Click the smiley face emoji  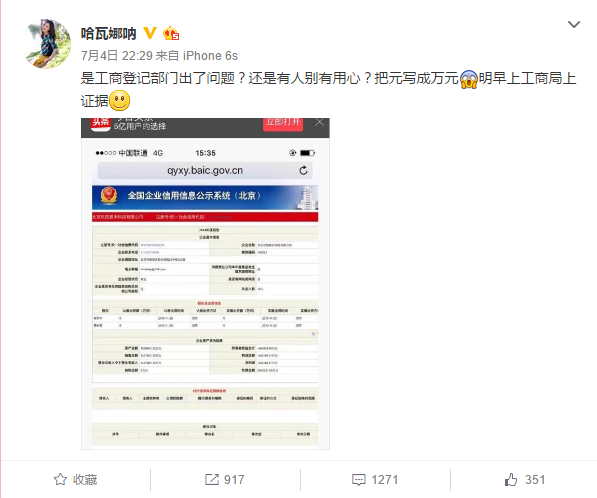(120, 101)
